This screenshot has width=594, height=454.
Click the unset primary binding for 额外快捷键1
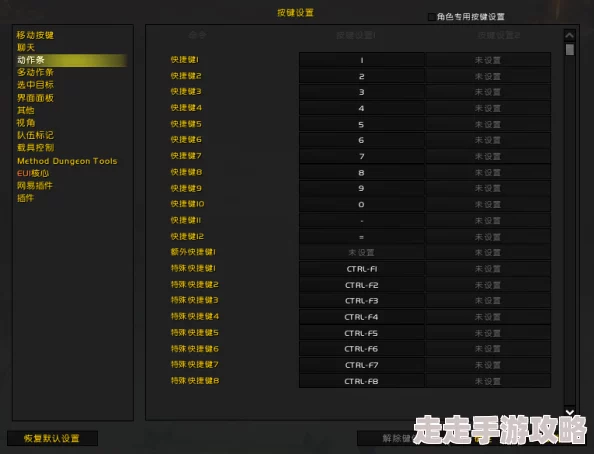pyautogui.click(x=361, y=252)
